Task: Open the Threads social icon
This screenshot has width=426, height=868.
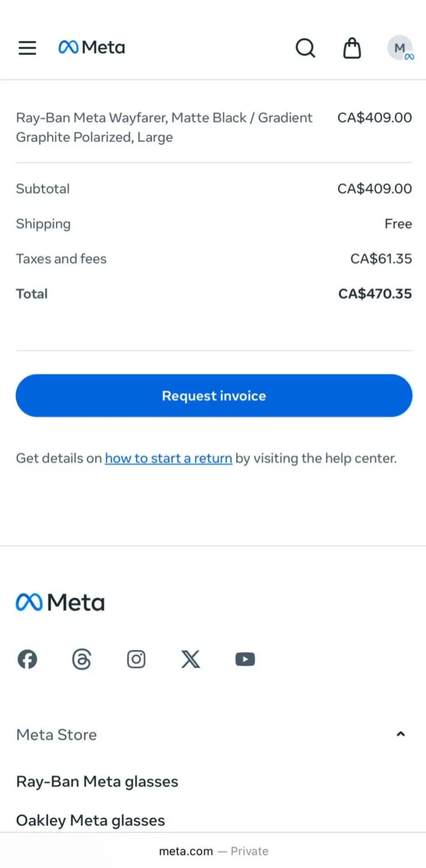Action: [x=81, y=659]
